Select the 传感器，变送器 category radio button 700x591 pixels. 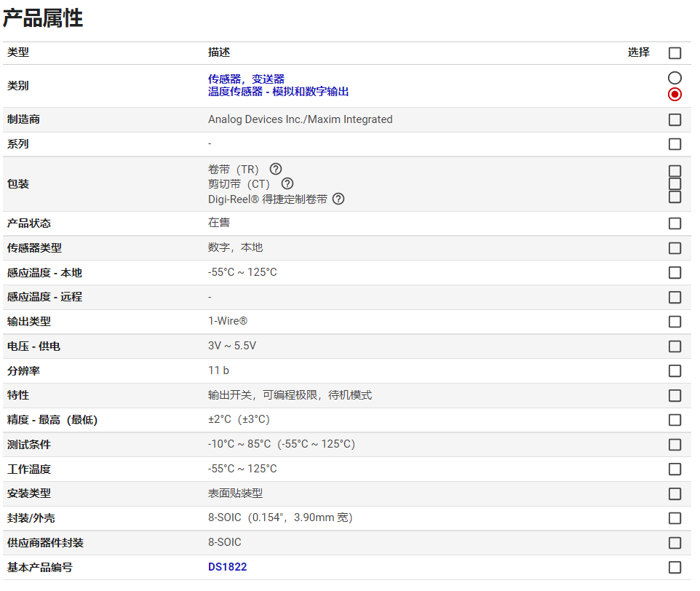pos(675,78)
